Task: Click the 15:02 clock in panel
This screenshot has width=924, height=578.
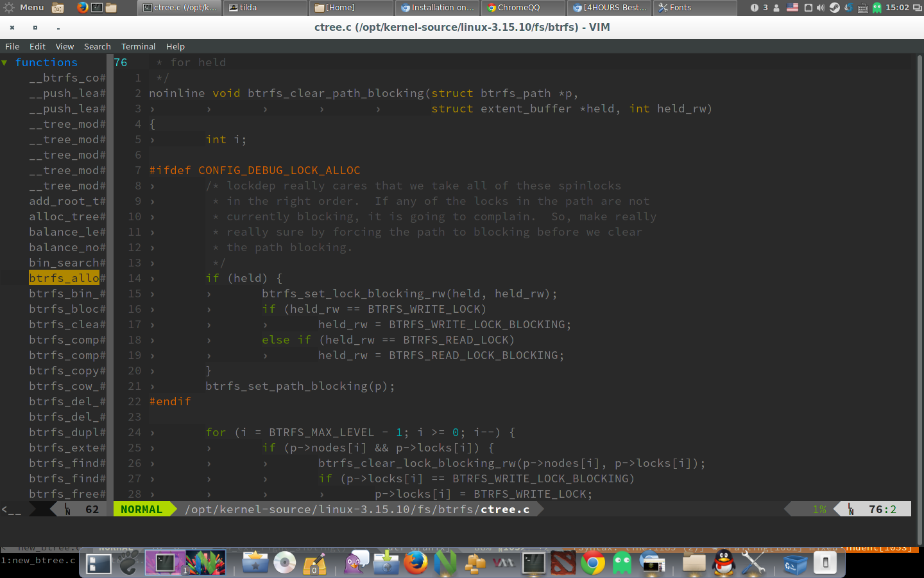Action: (897, 8)
